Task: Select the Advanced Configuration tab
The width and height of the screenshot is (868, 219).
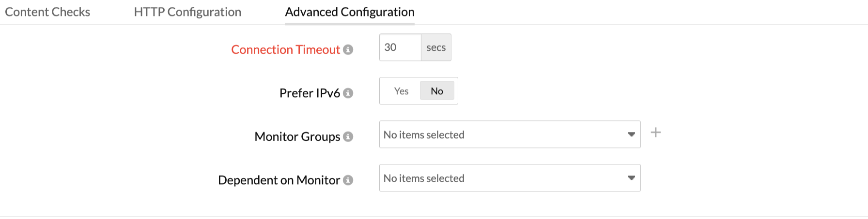Action: click(x=350, y=12)
